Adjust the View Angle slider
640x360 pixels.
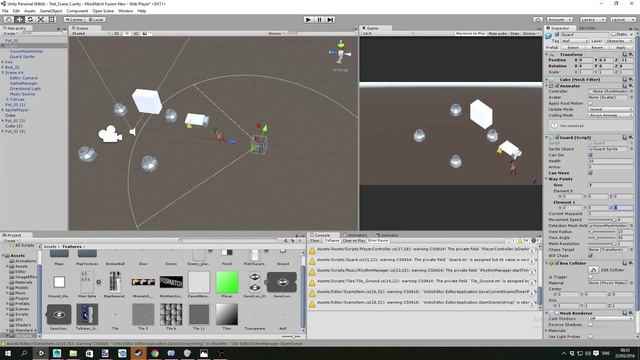[x=602, y=238]
